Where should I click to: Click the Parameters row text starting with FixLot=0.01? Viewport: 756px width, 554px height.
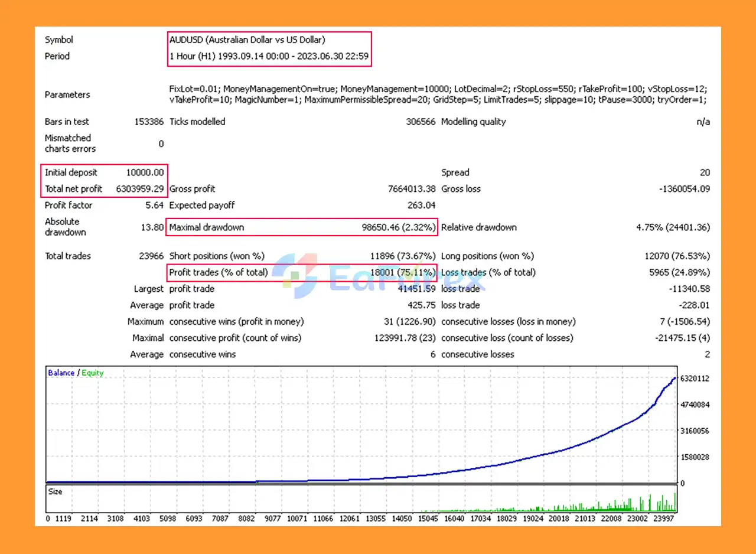437,89
